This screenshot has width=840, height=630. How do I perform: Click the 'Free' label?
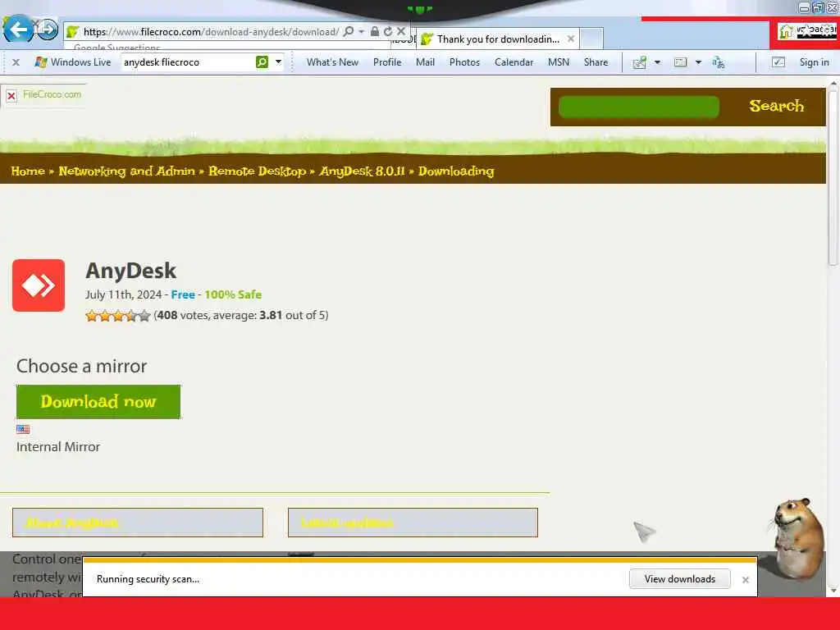tap(183, 294)
